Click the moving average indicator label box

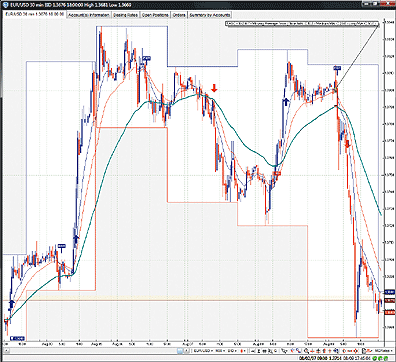(x=302, y=24)
